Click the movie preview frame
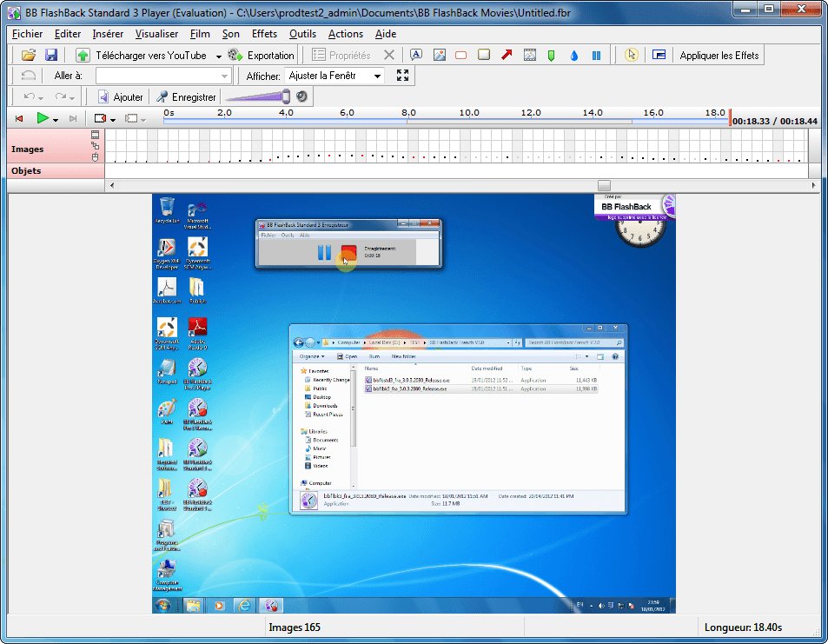The image size is (828, 644). (x=414, y=403)
